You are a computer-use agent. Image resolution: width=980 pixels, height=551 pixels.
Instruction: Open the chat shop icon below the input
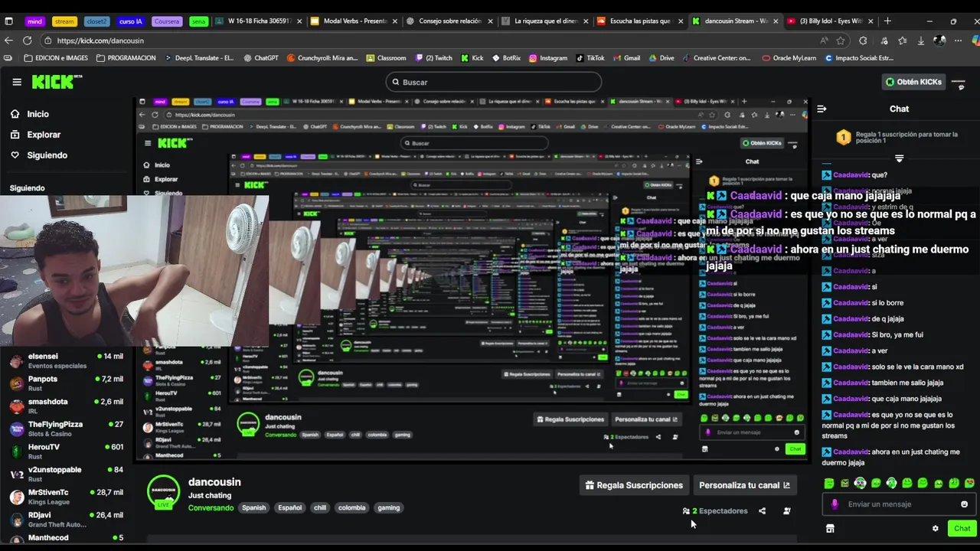829,528
